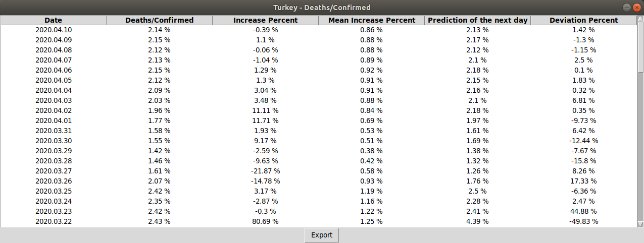The height and width of the screenshot is (243, 644).
Task: Click the 2020.03.22 date cell
Action: point(54,221)
